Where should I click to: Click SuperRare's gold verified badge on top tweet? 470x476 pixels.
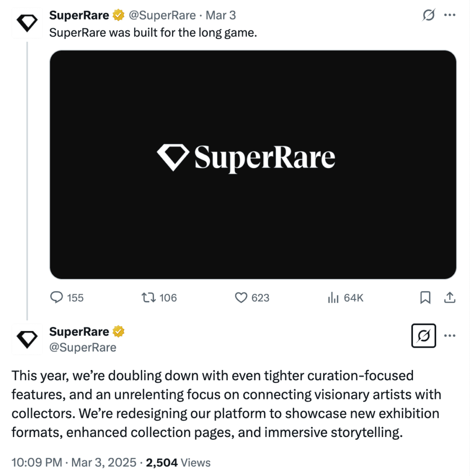117,14
